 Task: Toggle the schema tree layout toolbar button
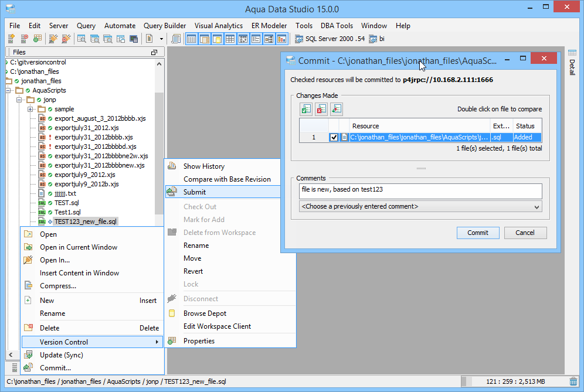[269, 39]
